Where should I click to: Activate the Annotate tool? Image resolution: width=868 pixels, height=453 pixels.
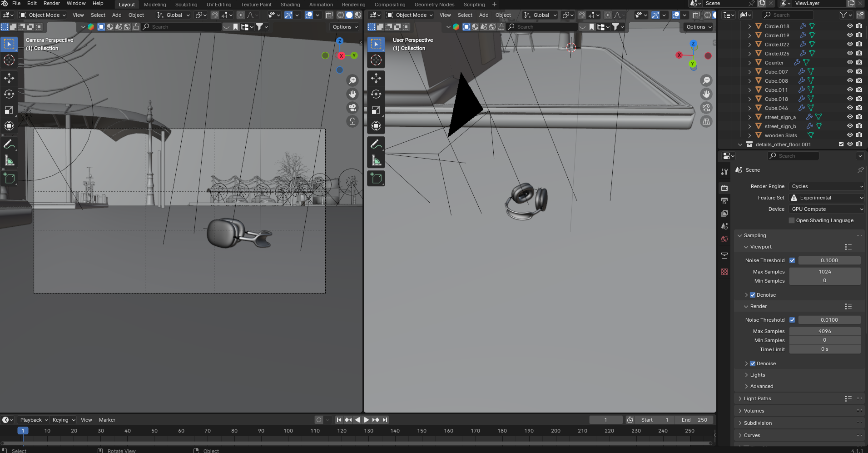(9, 144)
